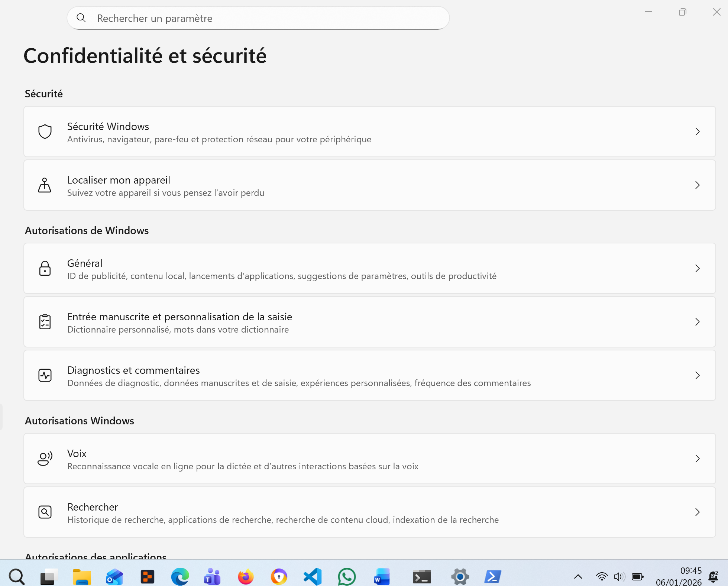Screen dimensions: 728x586
Task: Expand the Sécurité Windows chevron
Action: 697,132
